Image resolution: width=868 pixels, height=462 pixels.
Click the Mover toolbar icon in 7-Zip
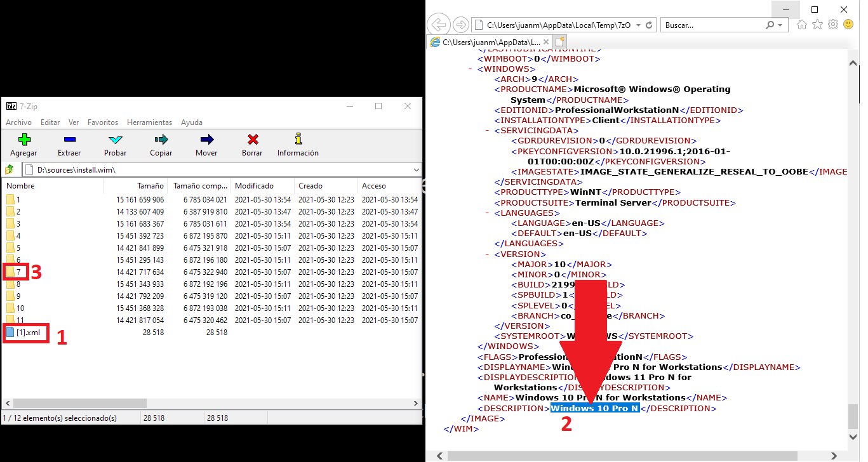pos(206,139)
